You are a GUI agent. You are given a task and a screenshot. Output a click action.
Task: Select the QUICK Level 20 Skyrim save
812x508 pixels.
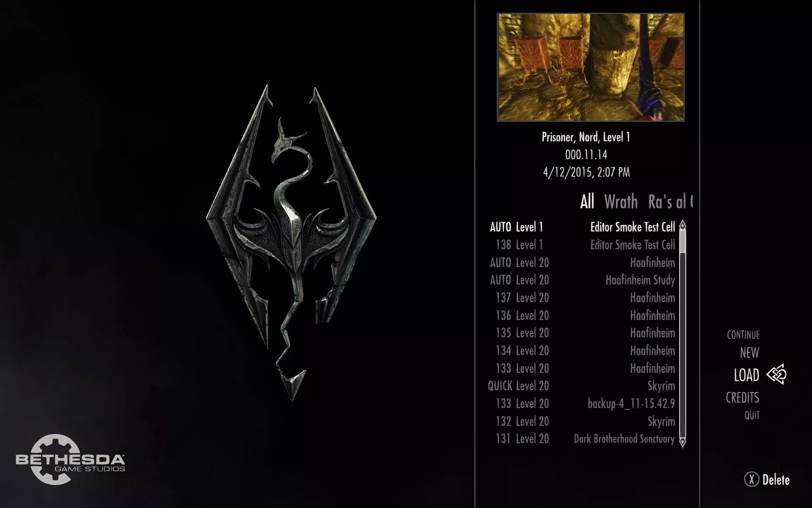click(582, 386)
